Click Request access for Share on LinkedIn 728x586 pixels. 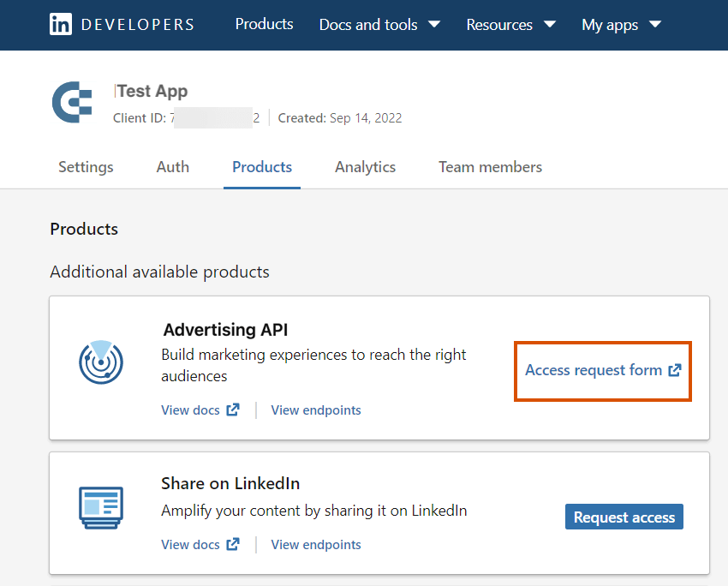pos(624,517)
